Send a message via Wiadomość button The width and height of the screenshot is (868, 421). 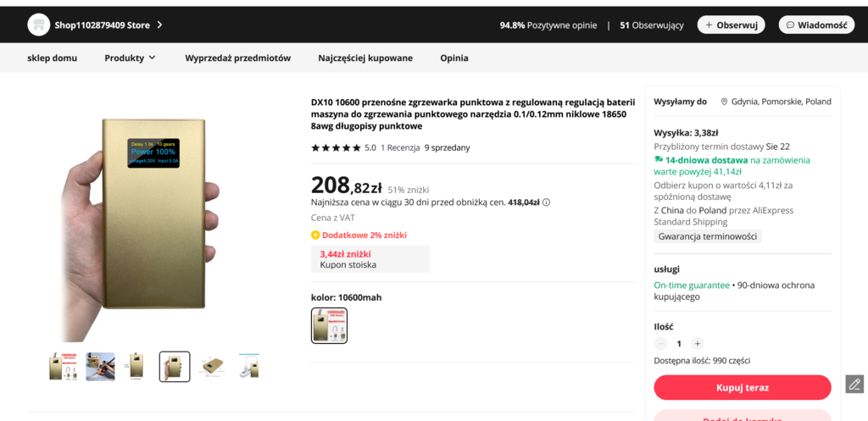[815, 25]
